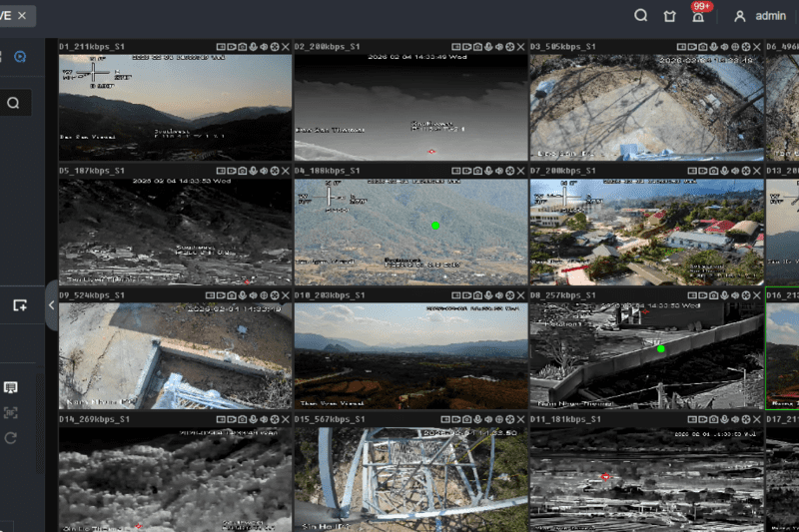Screen dimensions: 799x532
Task: Close the D7 camera stream
Action: point(756,171)
